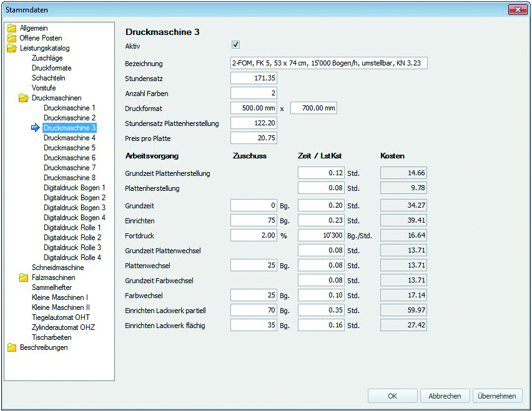The image size is (532, 411).
Task: Click the Abbrechen button
Action: (x=445, y=396)
